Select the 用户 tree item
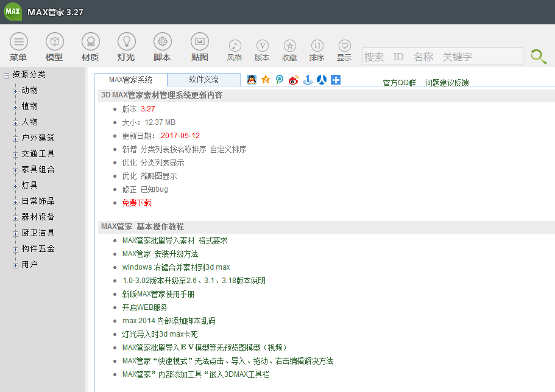 (x=30, y=265)
